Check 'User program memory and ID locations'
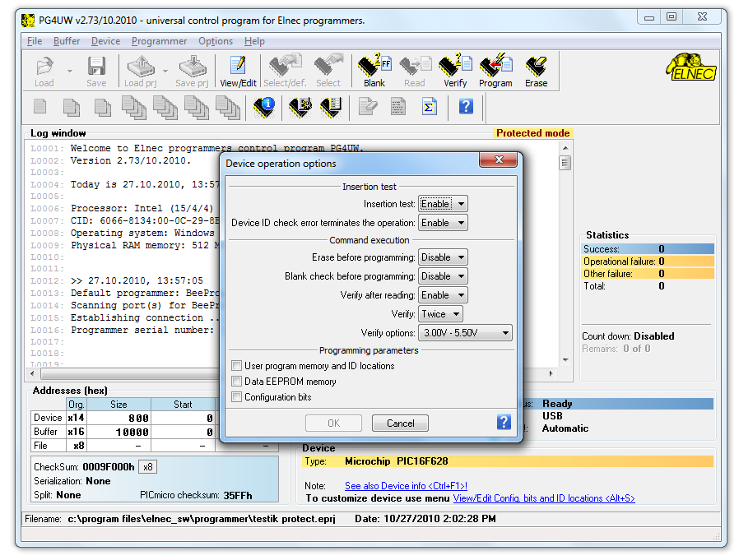This screenshot has height=560, width=739. pos(236,365)
